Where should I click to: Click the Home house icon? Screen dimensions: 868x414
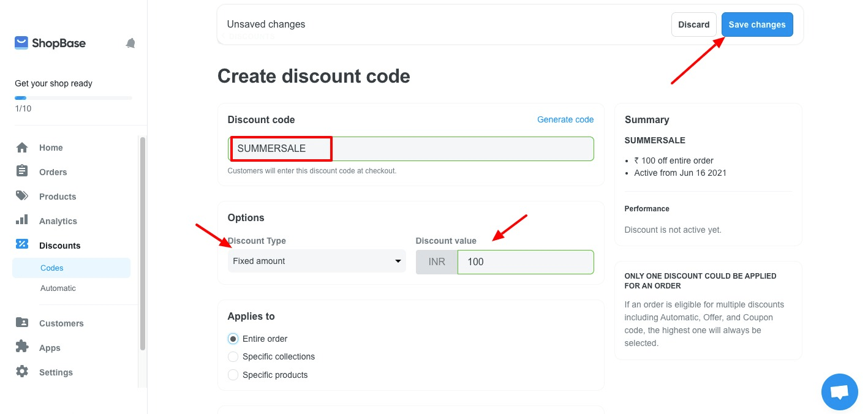click(22, 148)
